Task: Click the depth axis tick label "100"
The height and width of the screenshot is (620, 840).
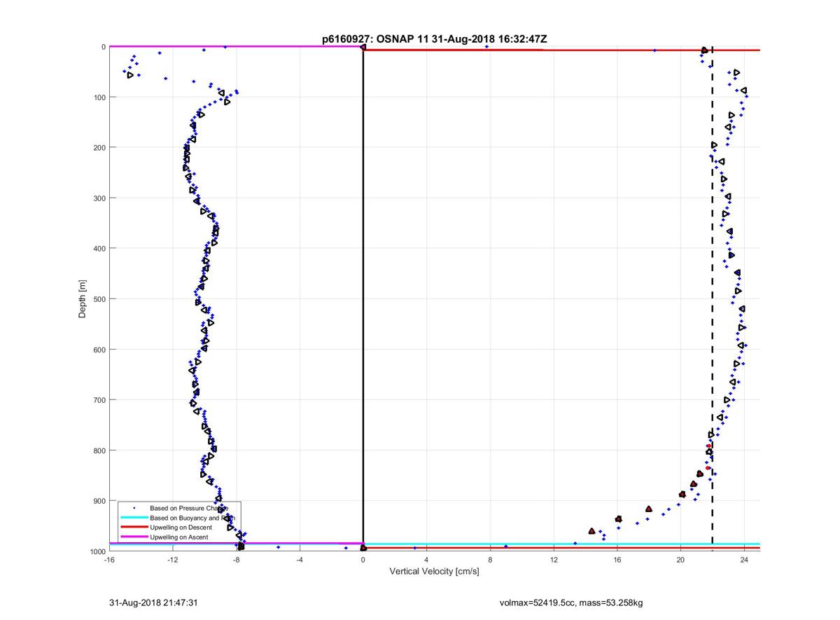Action: (99, 97)
